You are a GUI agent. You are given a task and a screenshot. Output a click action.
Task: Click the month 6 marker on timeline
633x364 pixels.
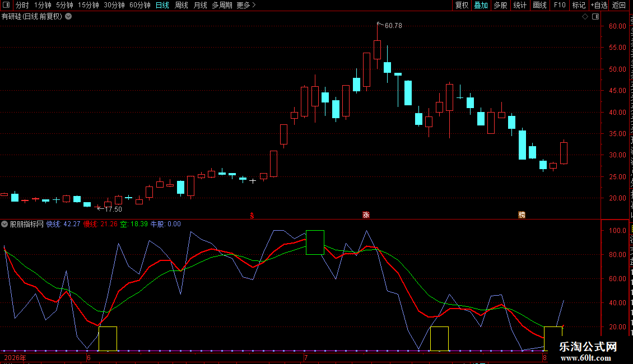89,358
